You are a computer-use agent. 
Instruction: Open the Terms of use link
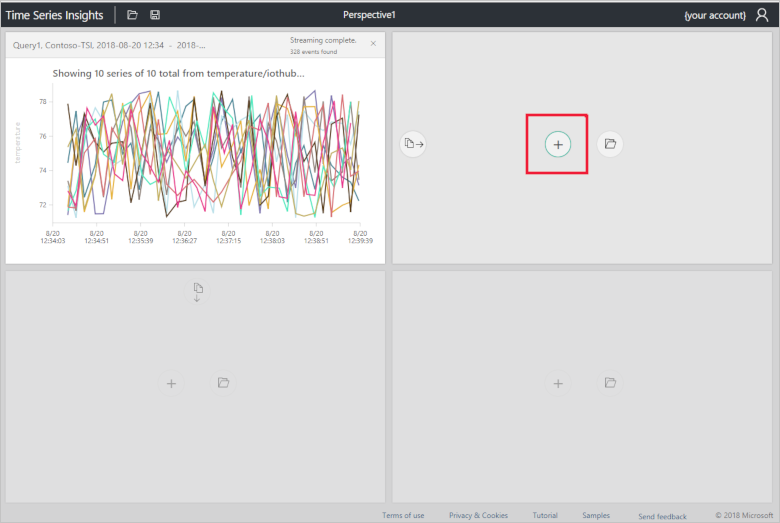(403, 516)
